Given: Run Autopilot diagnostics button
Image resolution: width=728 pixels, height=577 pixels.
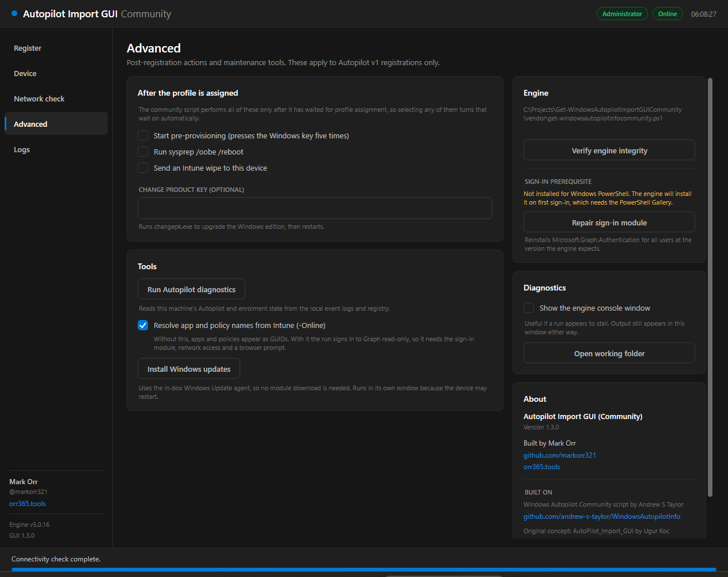Looking at the screenshot, I should [x=191, y=289].
